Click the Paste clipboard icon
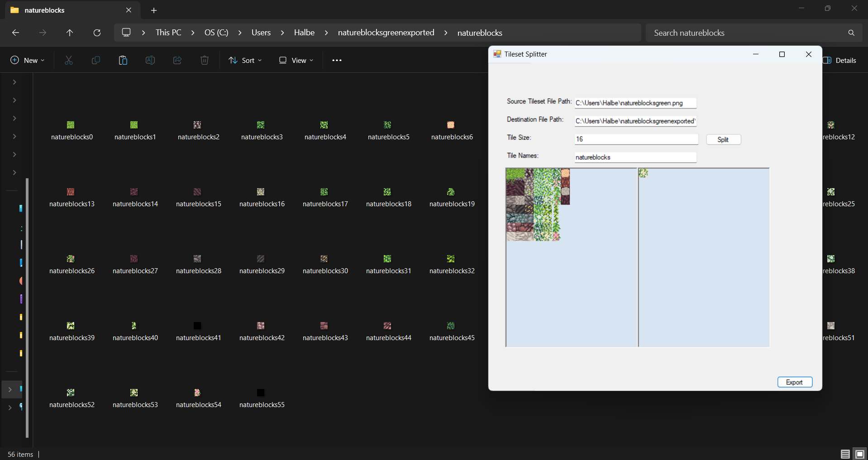This screenshot has height=460, width=868. pyautogui.click(x=123, y=60)
